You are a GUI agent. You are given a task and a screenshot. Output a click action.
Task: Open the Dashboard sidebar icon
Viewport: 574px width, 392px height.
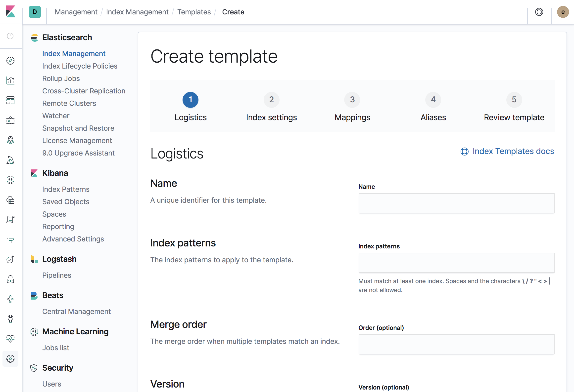tap(10, 100)
